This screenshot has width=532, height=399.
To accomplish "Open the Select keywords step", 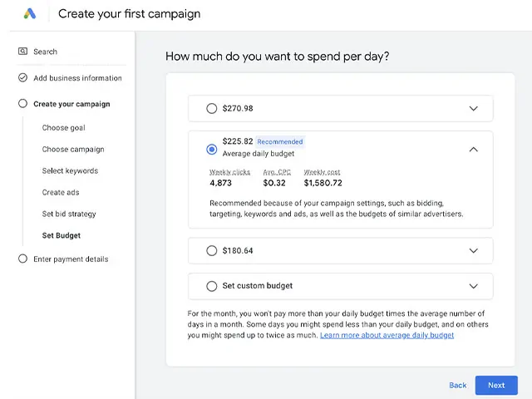I will click(x=70, y=171).
